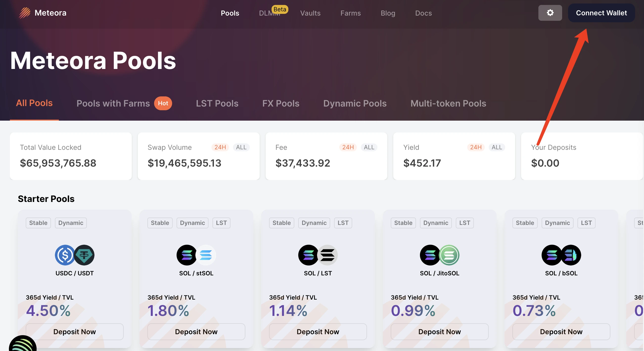The image size is (644, 351).
Task: Switch to the LST Pools tab
Action: (217, 103)
